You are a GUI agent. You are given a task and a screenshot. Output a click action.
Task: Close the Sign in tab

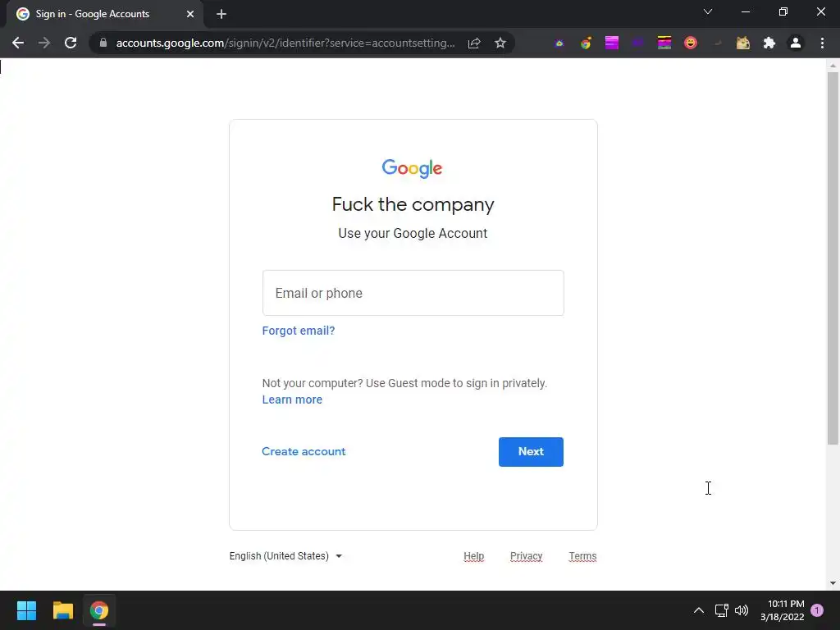pyautogui.click(x=190, y=14)
